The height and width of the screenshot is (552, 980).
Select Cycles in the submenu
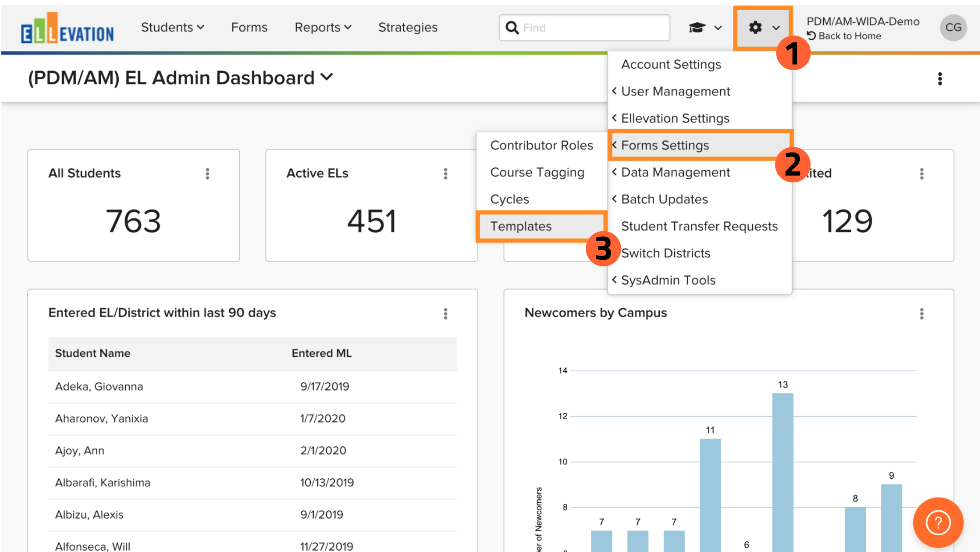tap(542, 199)
